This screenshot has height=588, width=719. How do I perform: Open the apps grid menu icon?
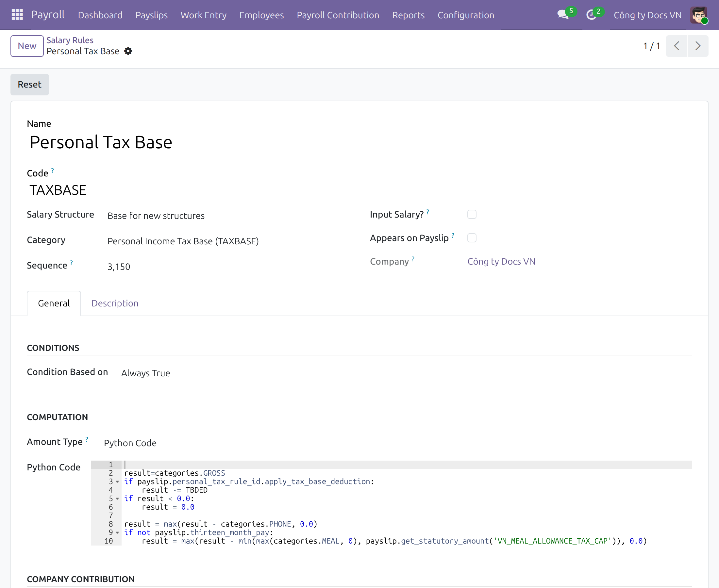click(x=17, y=15)
